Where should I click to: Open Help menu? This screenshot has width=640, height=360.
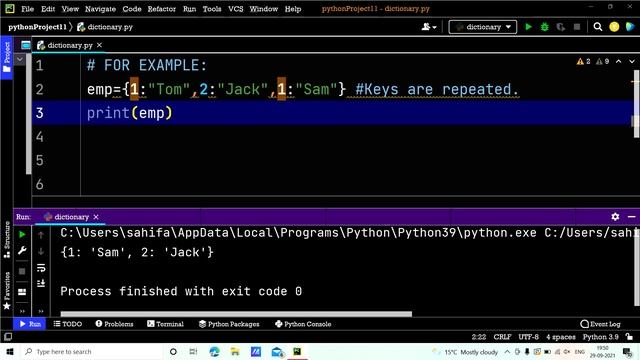(x=293, y=9)
